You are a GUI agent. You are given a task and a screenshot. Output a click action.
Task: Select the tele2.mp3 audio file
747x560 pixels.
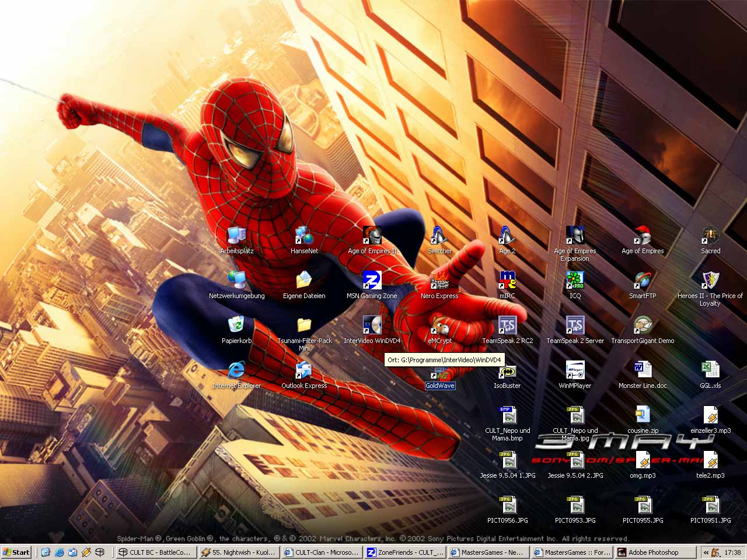710,465
